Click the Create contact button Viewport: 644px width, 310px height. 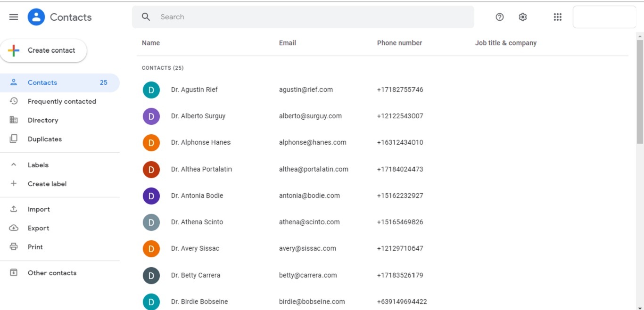tap(43, 50)
